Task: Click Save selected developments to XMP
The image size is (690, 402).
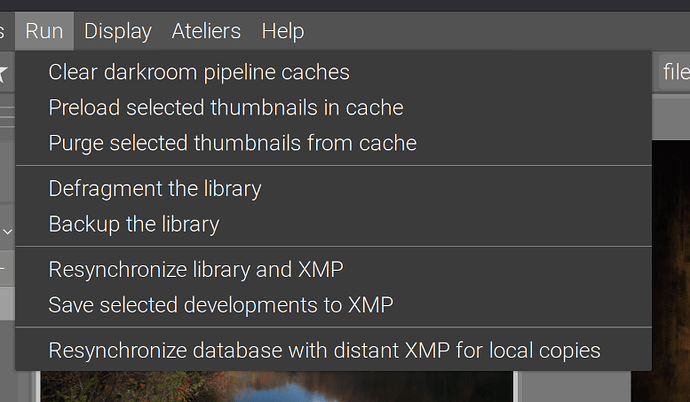Action: coord(220,305)
